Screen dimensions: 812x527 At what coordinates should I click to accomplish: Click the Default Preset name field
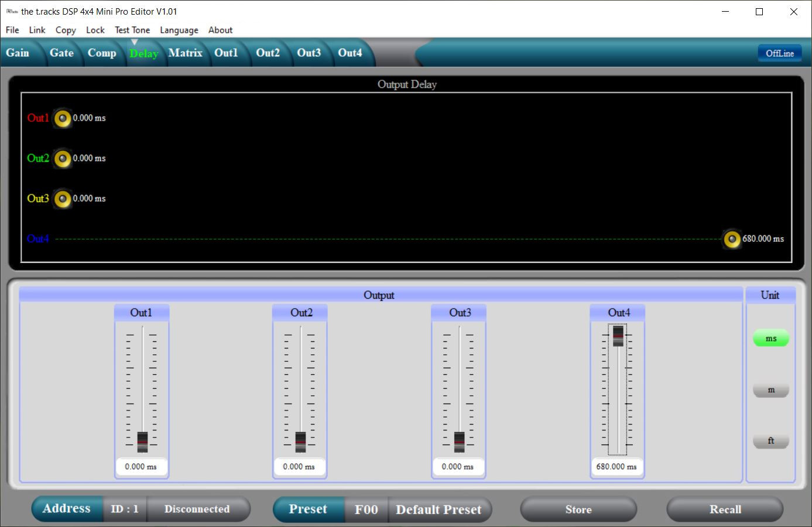438,509
